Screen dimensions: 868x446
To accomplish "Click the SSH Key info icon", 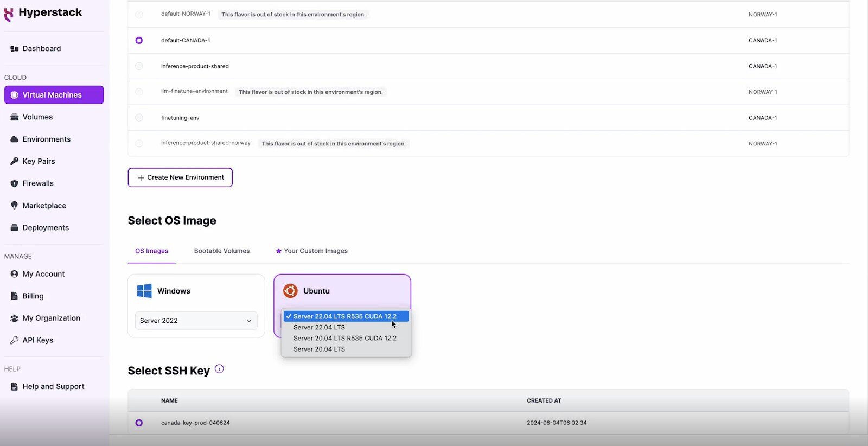I will [219, 369].
